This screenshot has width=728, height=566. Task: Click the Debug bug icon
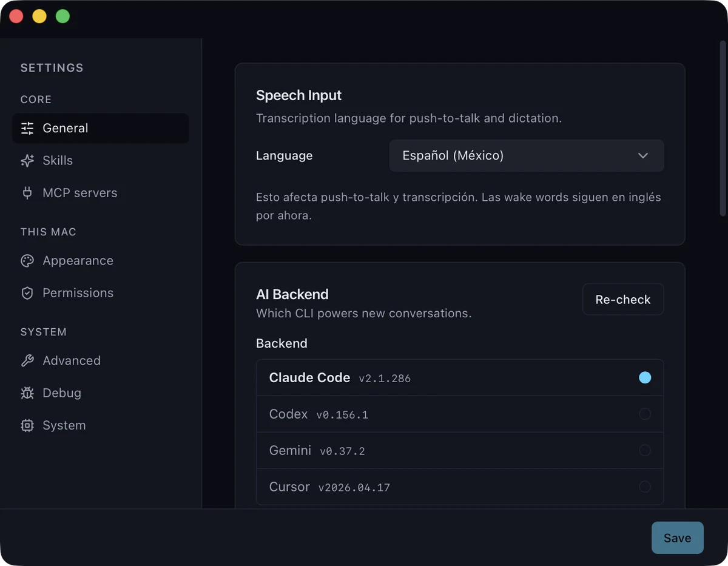point(27,393)
